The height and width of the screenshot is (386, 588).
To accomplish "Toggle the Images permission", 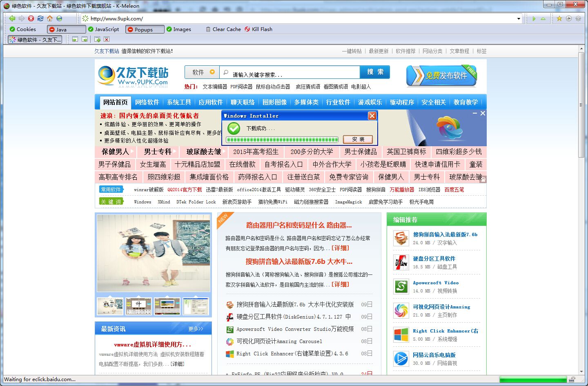I will point(179,29).
